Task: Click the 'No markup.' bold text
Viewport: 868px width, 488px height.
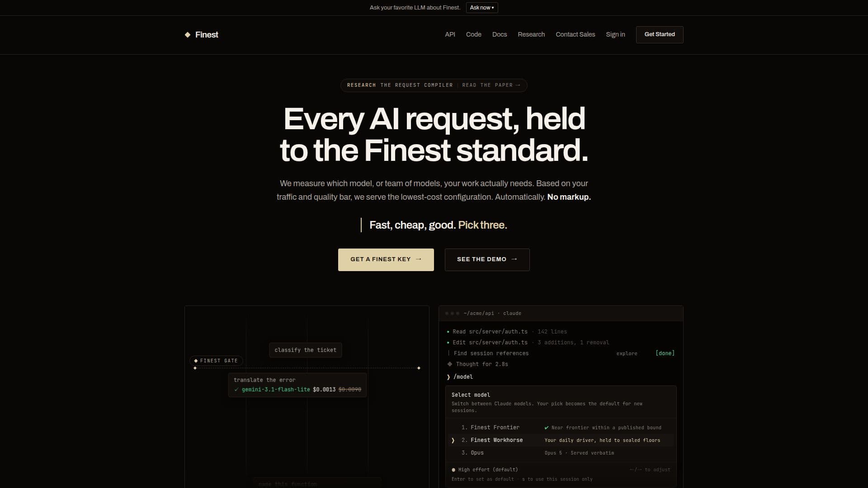Action: pyautogui.click(x=569, y=197)
